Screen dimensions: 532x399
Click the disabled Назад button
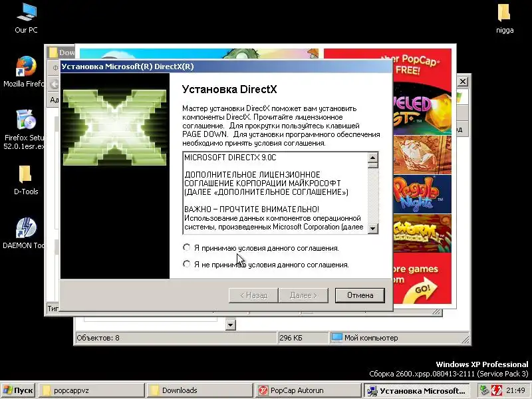(253, 295)
